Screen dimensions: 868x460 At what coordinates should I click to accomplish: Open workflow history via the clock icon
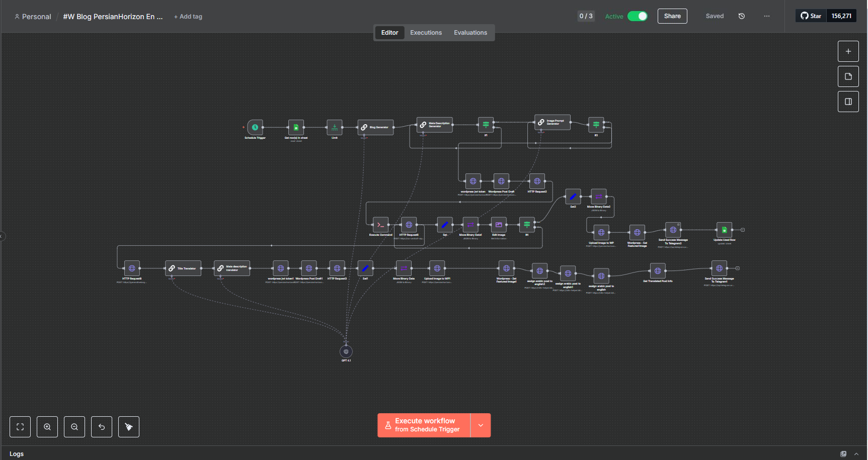tap(741, 16)
